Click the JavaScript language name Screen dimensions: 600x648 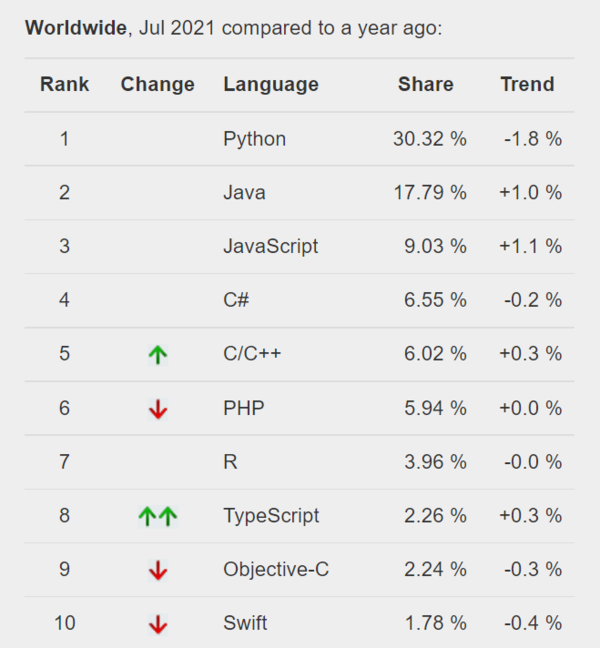270,246
